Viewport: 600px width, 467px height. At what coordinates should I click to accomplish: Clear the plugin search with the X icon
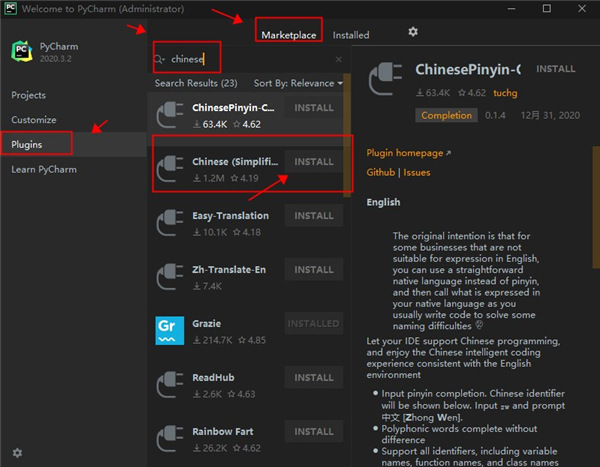click(x=338, y=60)
